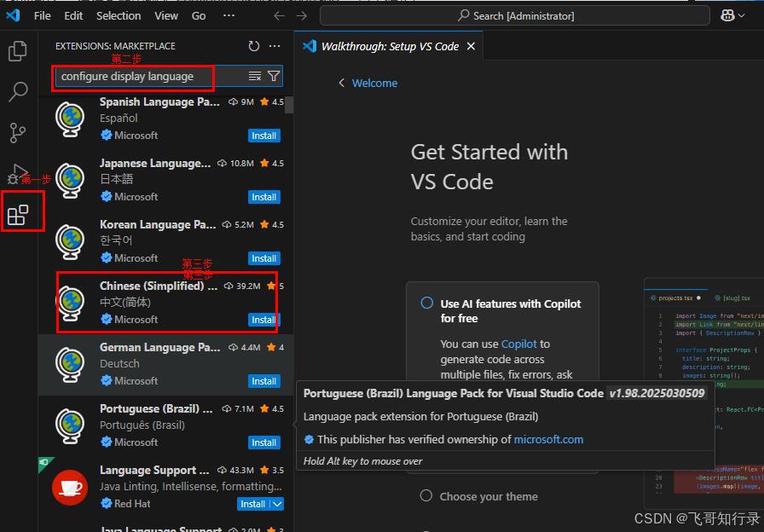
Task: Click the Japanese Language Pack globe icon
Action: pos(70,181)
